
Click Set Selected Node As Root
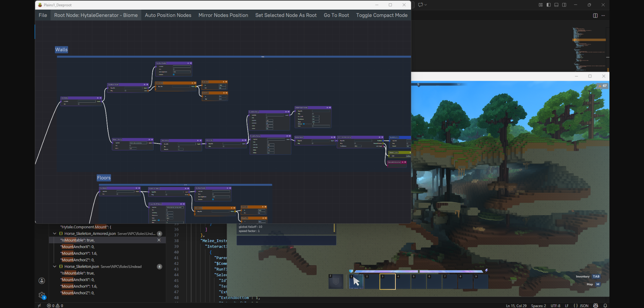click(x=286, y=15)
